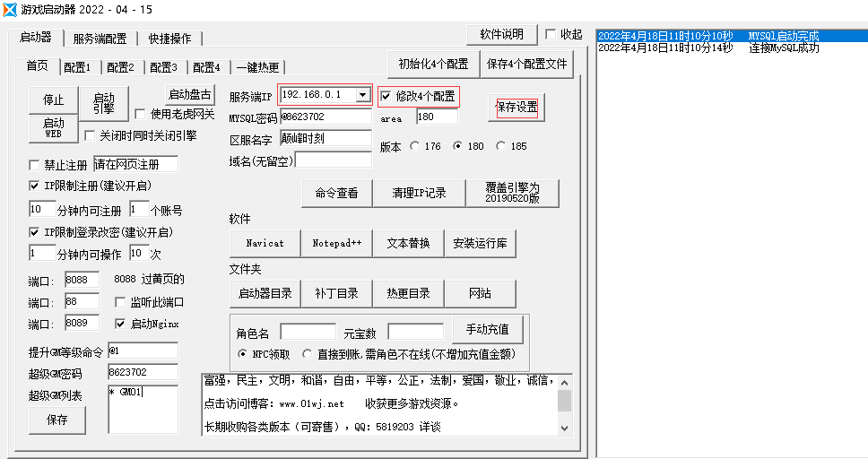The height and width of the screenshot is (459, 868).
Task: Click the 保存设置 button
Action: pyautogui.click(x=516, y=107)
